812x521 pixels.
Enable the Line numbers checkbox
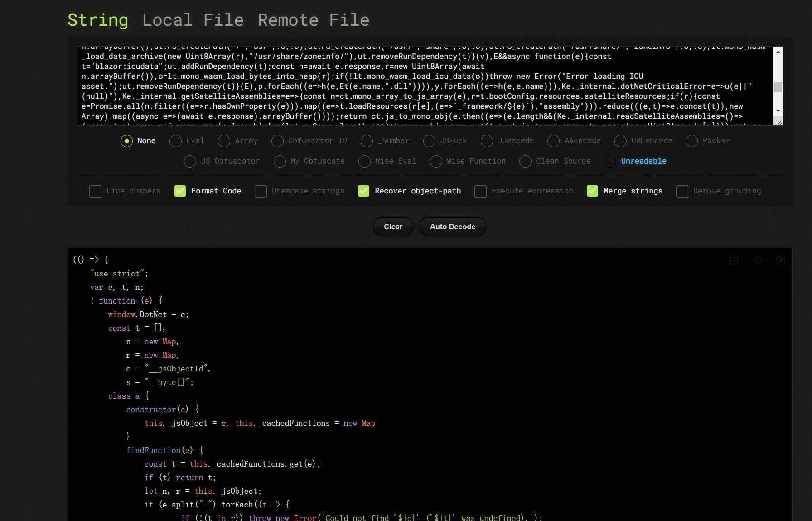(95, 191)
